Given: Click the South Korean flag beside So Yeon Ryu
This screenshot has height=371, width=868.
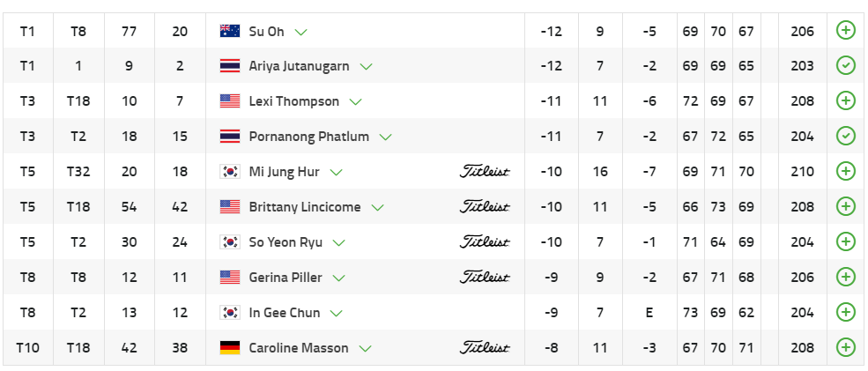Looking at the screenshot, I should pyautogui.click(x=229, y=242).
